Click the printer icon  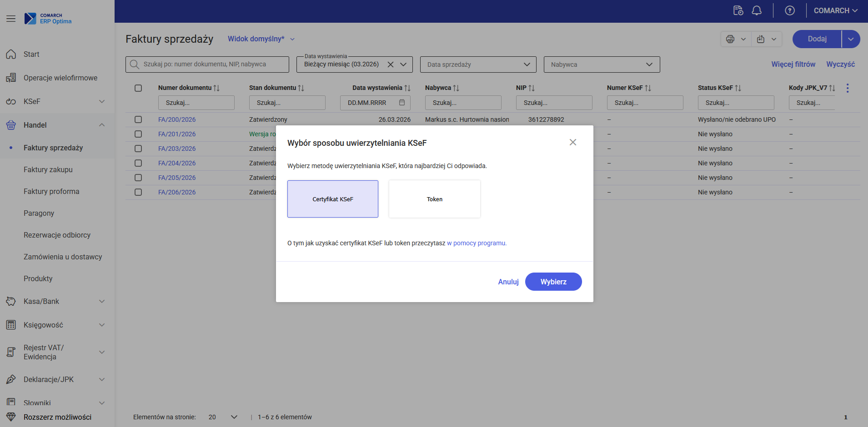730,39
